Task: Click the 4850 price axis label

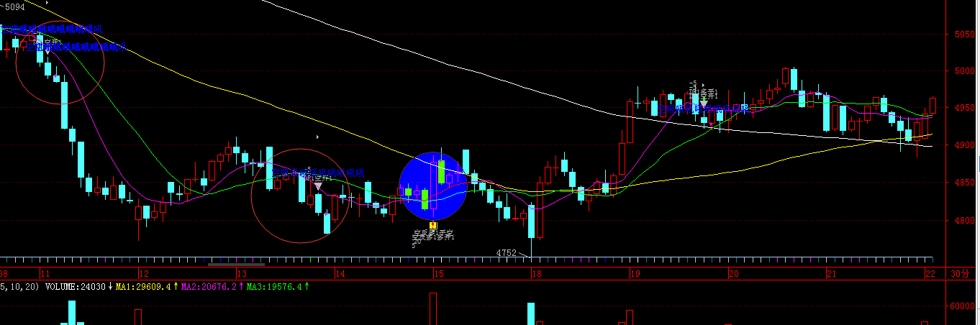Action: pos(965,183)
